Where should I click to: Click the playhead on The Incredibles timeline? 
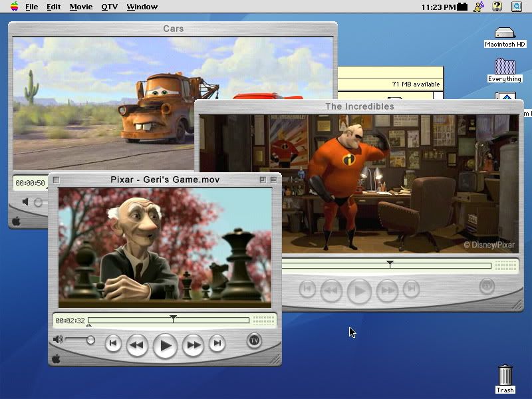coord(390,263)
